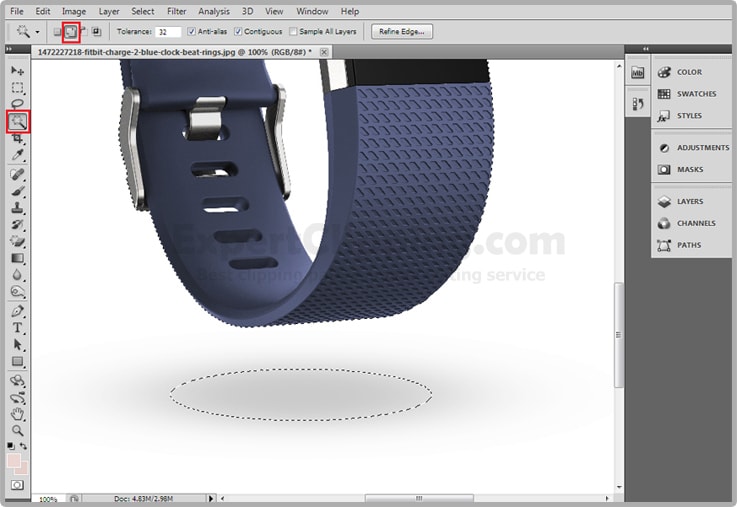This screenshot has height=507, width=737.
Task: Choose the Hand tool
Action: tap(18, 413)
